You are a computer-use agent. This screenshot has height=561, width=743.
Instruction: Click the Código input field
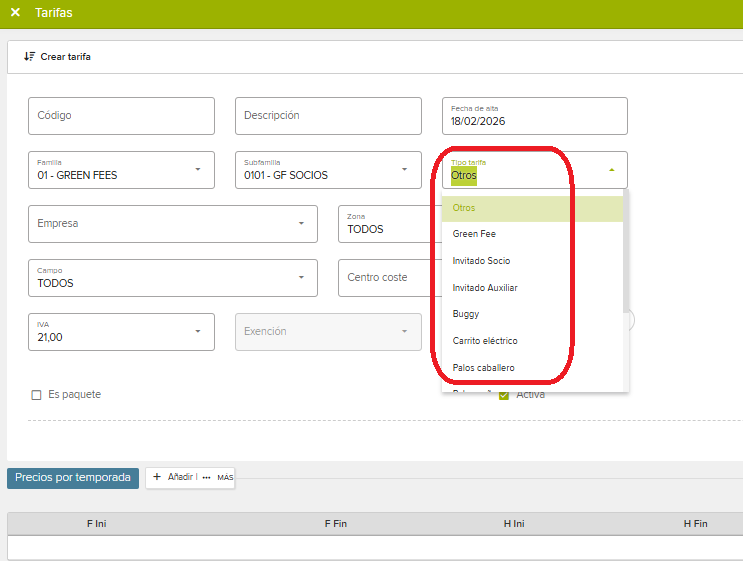pyautogui.click(x=121, y=116)
